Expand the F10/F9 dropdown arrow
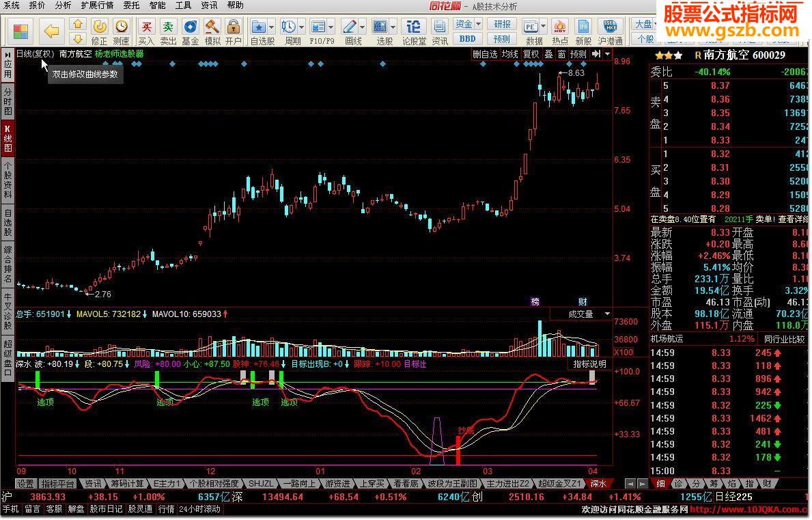This screenshot has height=520, width=812. click(331, 27)
